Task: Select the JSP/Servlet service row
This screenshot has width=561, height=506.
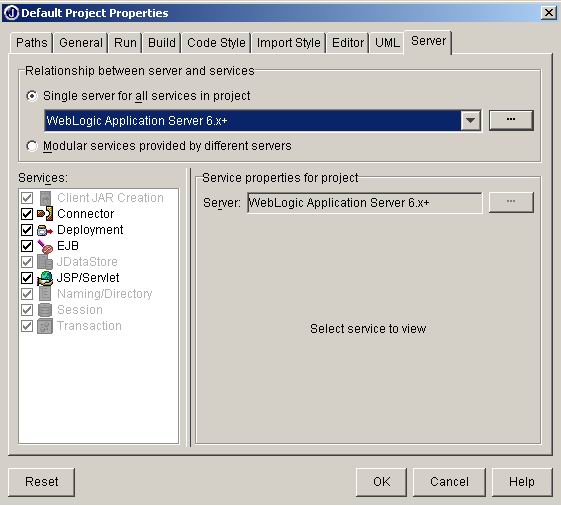Action: click(x=98, y=278)
